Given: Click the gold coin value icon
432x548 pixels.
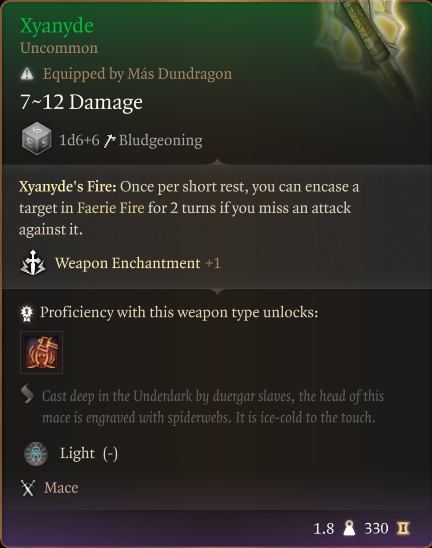Looking at the screenshot, I should pyautogui.click(x=403, y=528).
